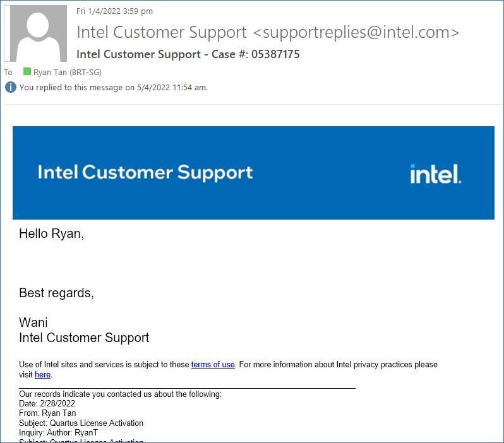Click the 'You replied to this message' info bar

click(x=114, y=88)
